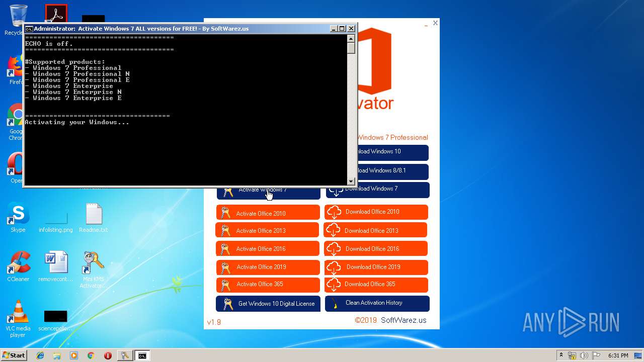644x362 pixels.
Task: Click Download Office 2019
Action: coord(376,267)
